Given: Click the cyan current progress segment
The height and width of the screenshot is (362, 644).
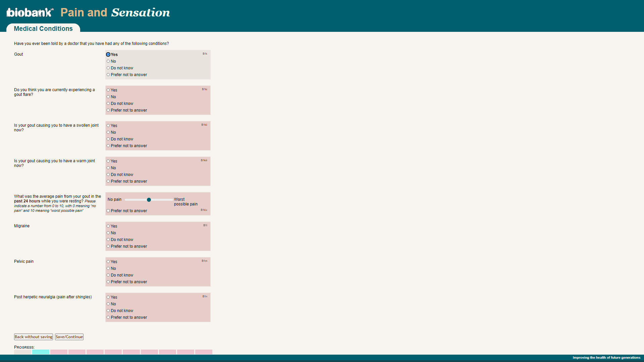Looking at the screenshot, I should tap(41, 352).
